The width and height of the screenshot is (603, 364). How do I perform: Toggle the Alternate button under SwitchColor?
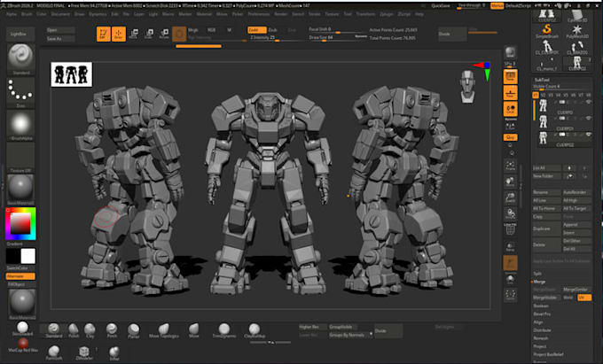click(20, 276)
